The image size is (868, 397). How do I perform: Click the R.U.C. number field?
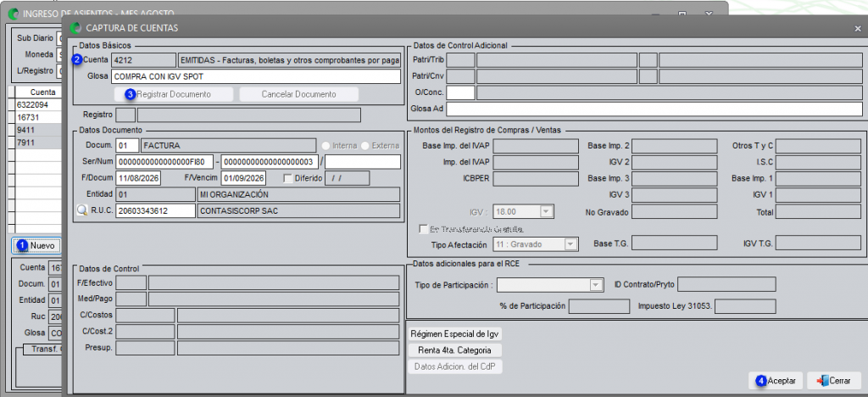[156, 210]
